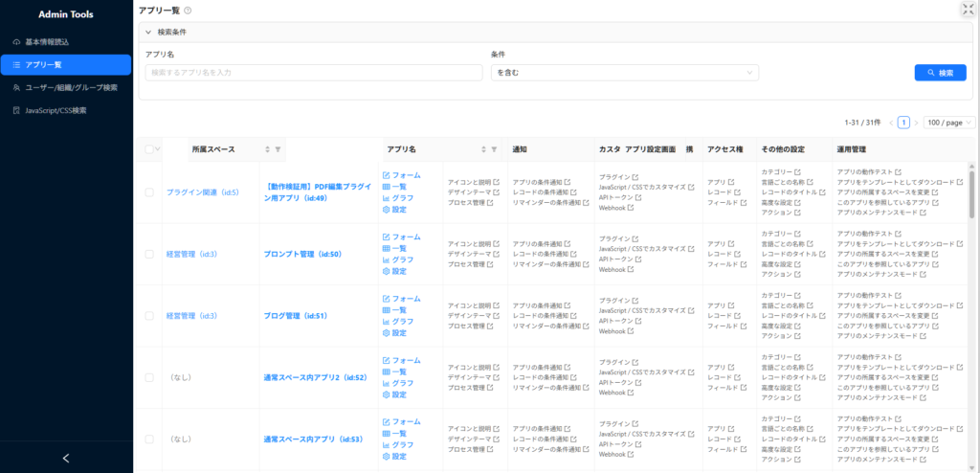This screenshot has width=980, height=473.
Task: Click filter icon in アプリ名 column header
Action: coord(494,149)
